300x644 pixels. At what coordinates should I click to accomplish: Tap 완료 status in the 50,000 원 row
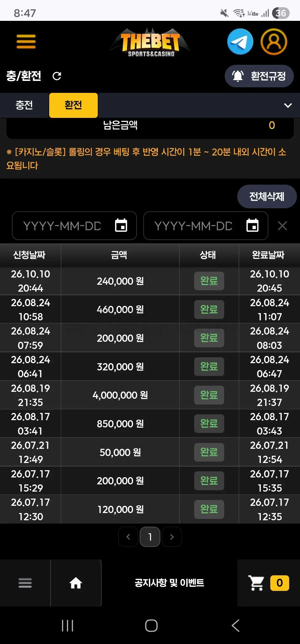209,452
